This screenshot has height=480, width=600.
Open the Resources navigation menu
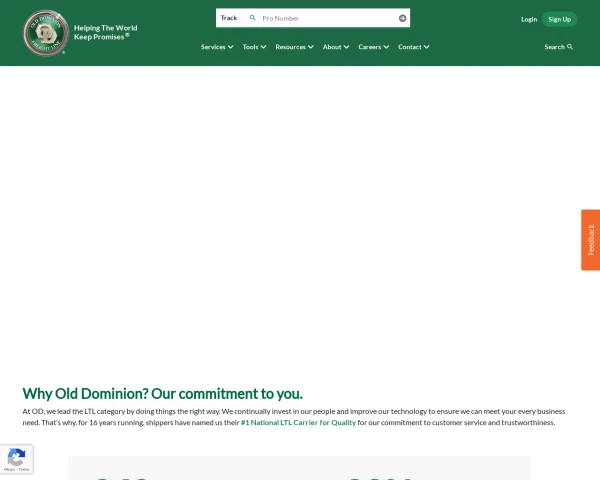point(294,47)
